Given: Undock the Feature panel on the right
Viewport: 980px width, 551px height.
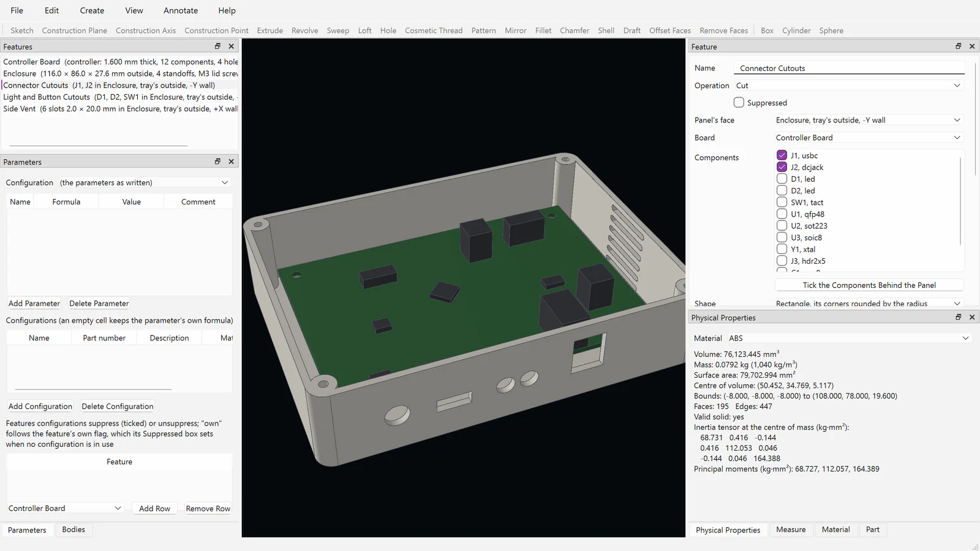Looking at the screenshot, I should 959,47.
